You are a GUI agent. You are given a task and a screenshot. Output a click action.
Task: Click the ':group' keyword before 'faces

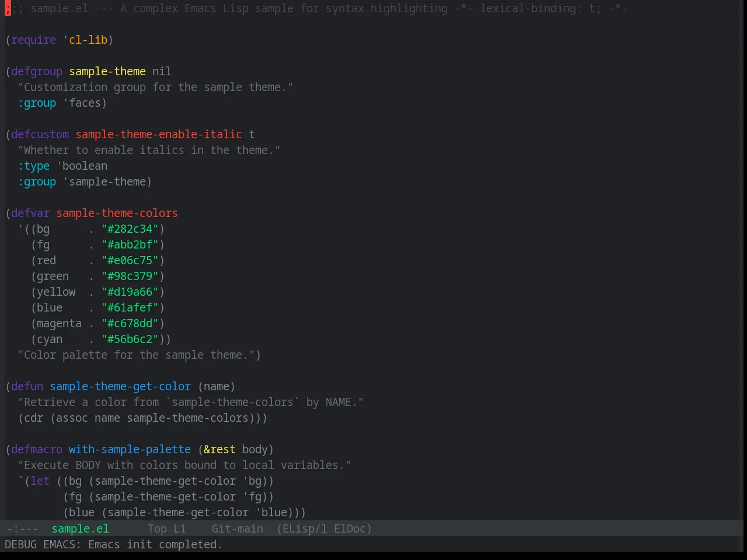click(37, 103)
